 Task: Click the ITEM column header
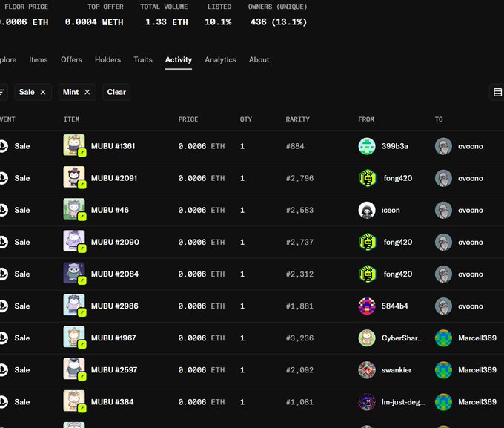71,119
